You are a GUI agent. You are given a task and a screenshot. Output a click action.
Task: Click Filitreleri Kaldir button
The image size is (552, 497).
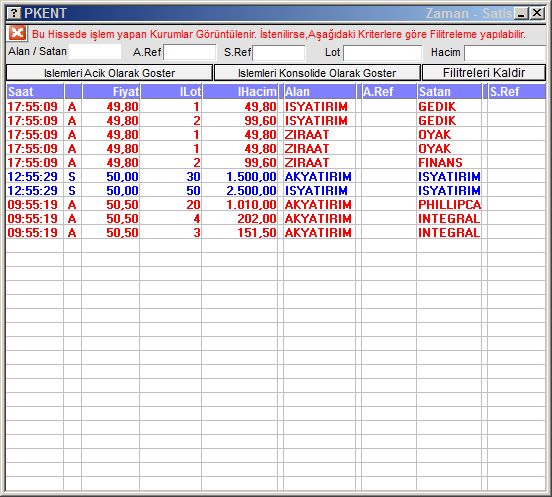click(484, 73)
